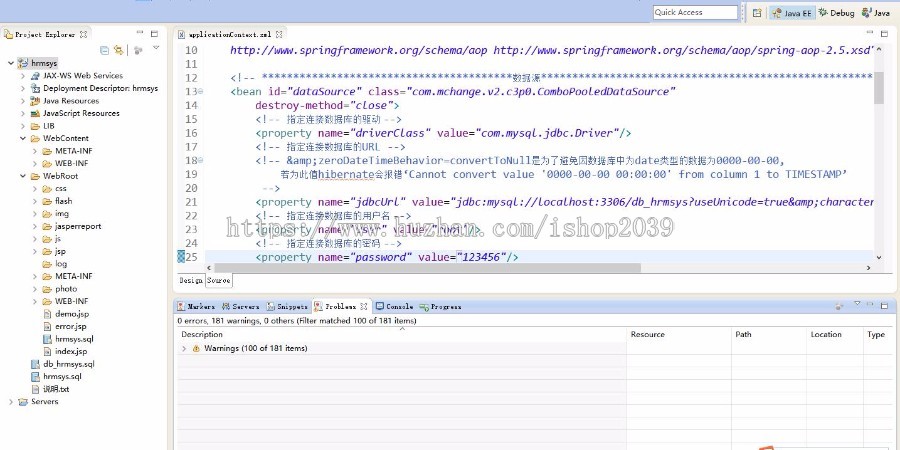Click the line 25 marker annotation
The height and width of the screenshot is (450, 900).
tap(181, 257)
